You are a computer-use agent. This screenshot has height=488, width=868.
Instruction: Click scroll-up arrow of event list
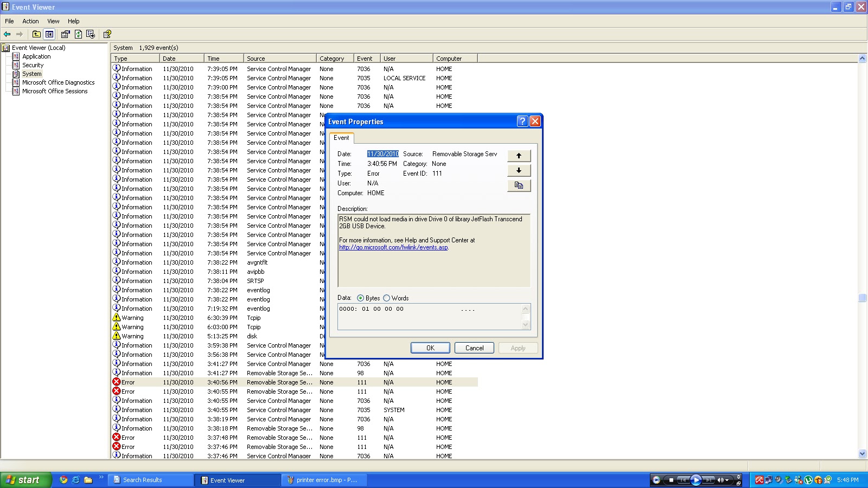863,59
